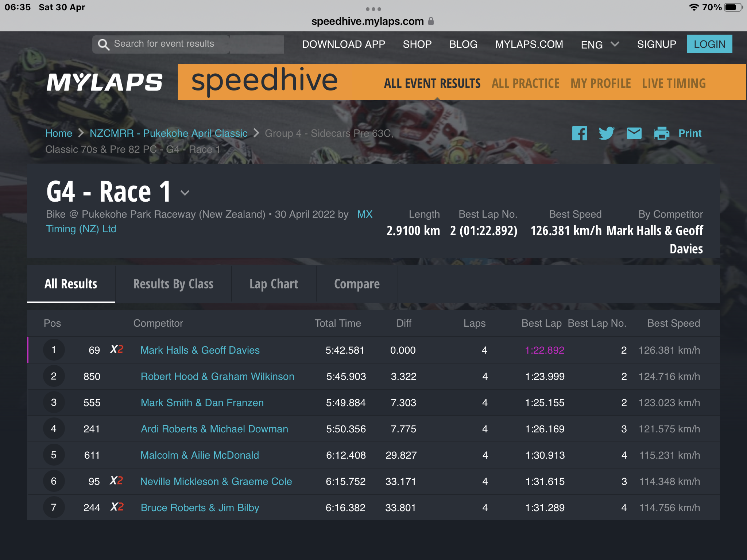Tap the Wi-Fi icon in status bar
This screenshot has height=560, width=747.
[x=694, y=7]
